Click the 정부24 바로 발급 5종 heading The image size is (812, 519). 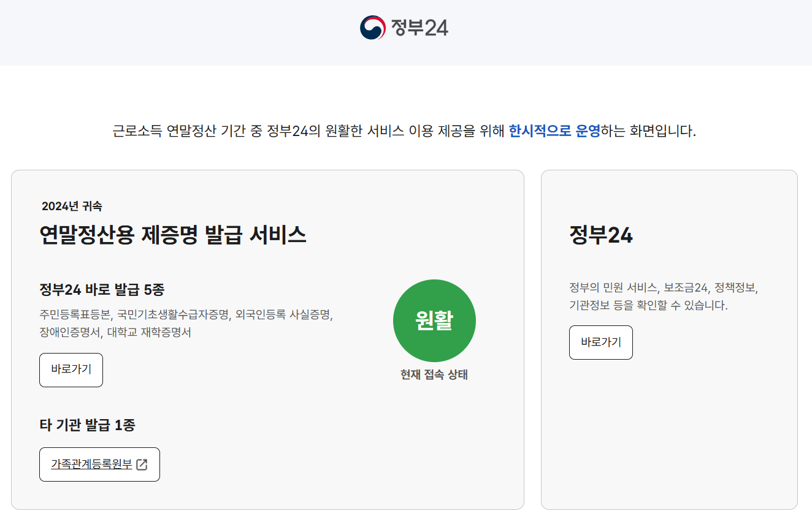pos(102,289)
